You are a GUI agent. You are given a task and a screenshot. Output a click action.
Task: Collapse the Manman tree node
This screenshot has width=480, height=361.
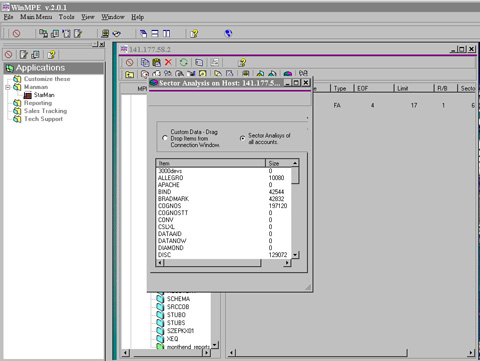pos(8,87)
